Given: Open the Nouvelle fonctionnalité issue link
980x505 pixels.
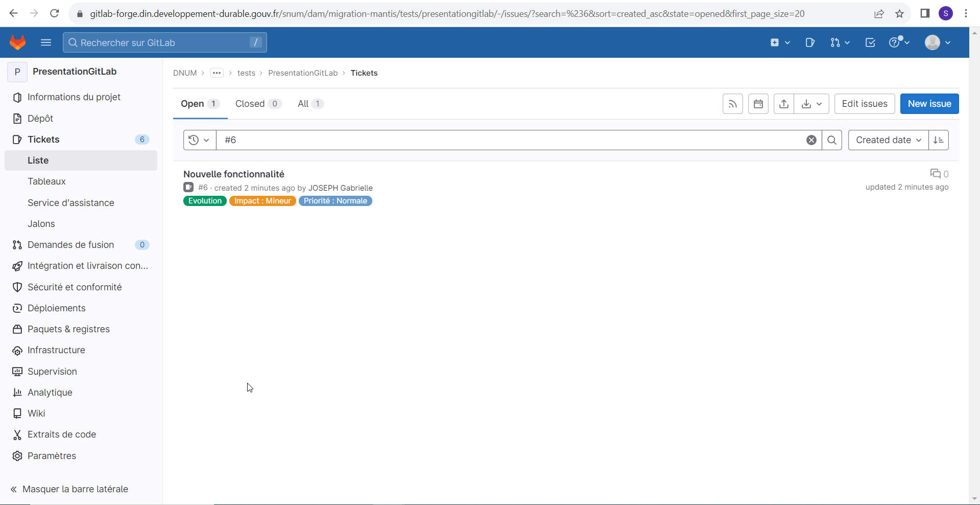Looking at the screenshot, I should [x=233, y=174].
